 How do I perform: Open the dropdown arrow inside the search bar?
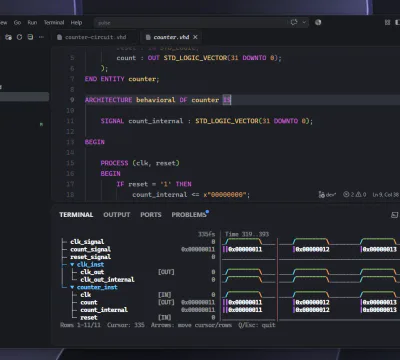[304, 22]
